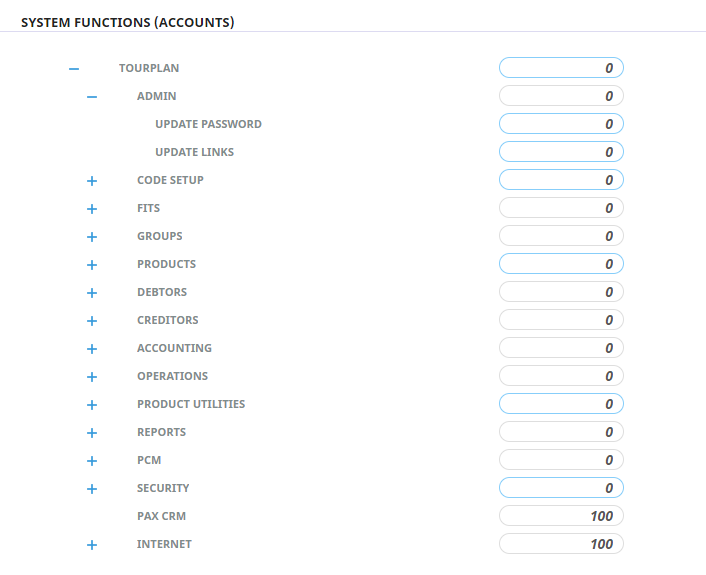Image resolution: width=706 pixels, height=575 pixels.
Task: Expand the FITS plus icon
Action: click(x=92, y=209)
